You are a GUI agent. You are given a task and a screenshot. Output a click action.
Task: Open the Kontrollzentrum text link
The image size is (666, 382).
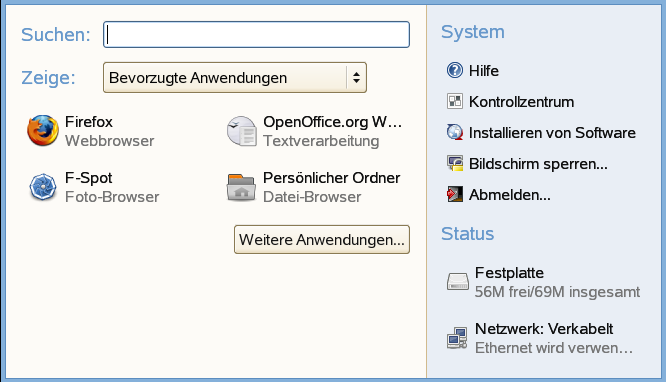(522, 102)
